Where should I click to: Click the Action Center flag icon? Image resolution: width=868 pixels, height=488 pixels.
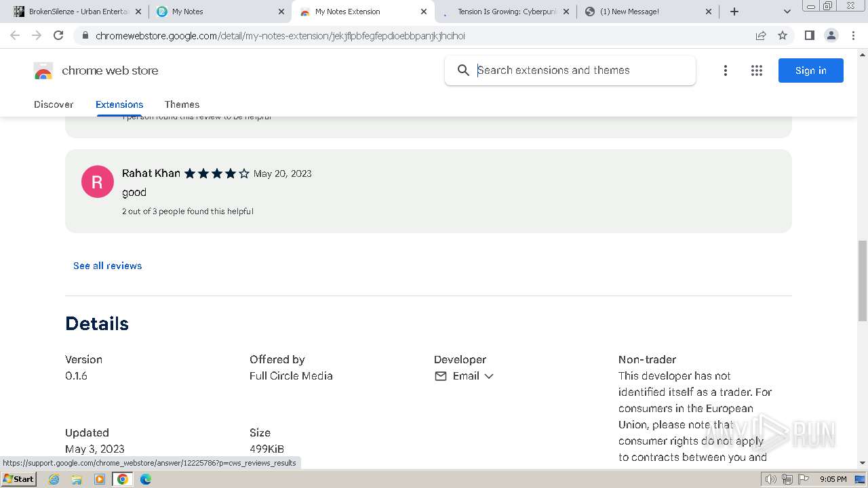[x=804, y=479]
